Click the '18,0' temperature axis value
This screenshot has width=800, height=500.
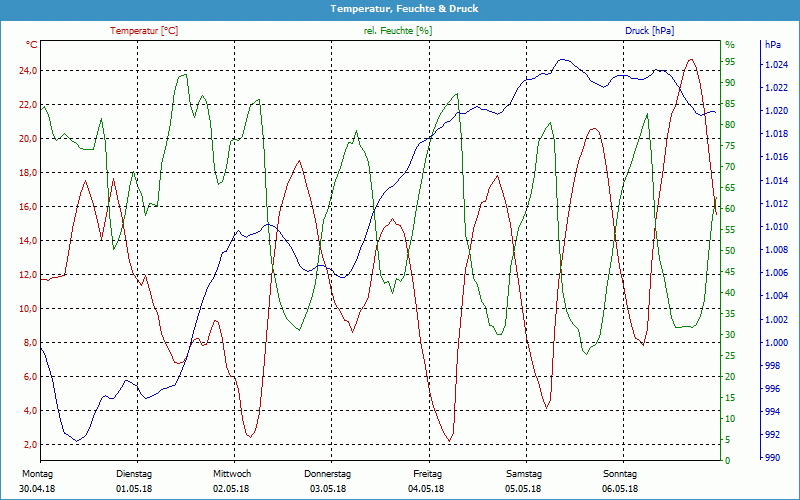click(x=28, y=172)
